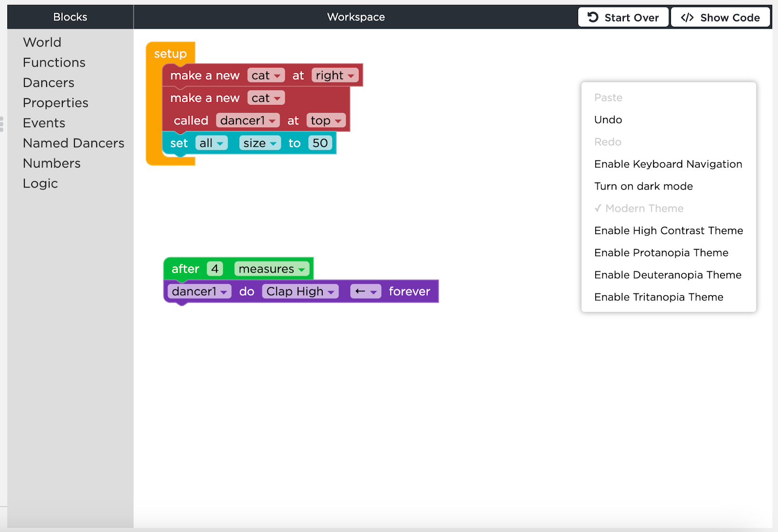
Task: Open the 'size' property dropdown
Action: coord(260,143)
